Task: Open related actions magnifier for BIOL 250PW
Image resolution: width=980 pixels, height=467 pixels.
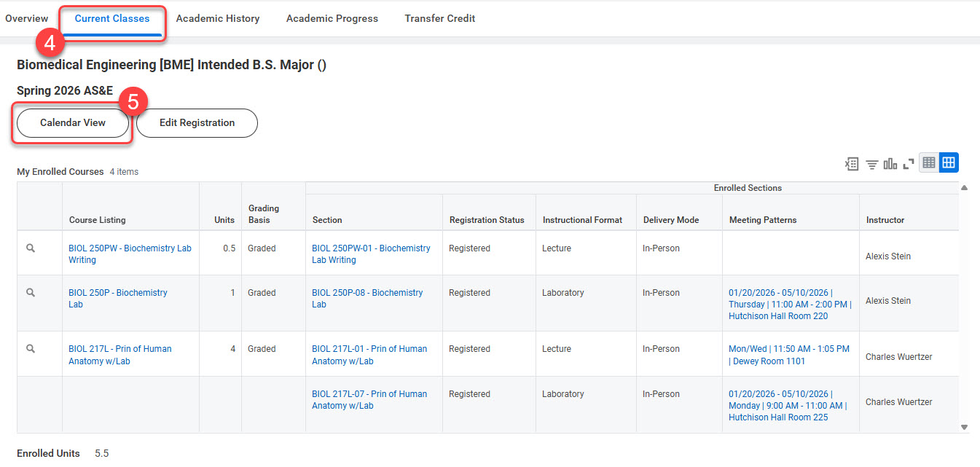Action: tap(30, 248)
